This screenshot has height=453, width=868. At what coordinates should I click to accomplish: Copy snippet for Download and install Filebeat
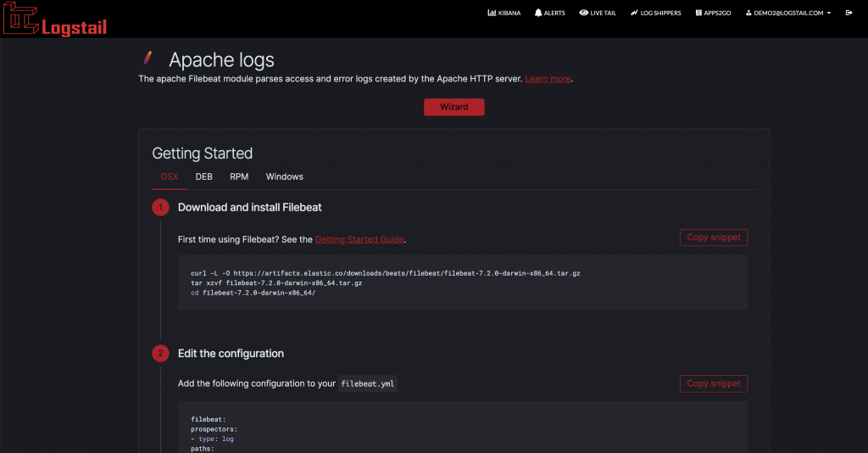click(x=713, y=238)
